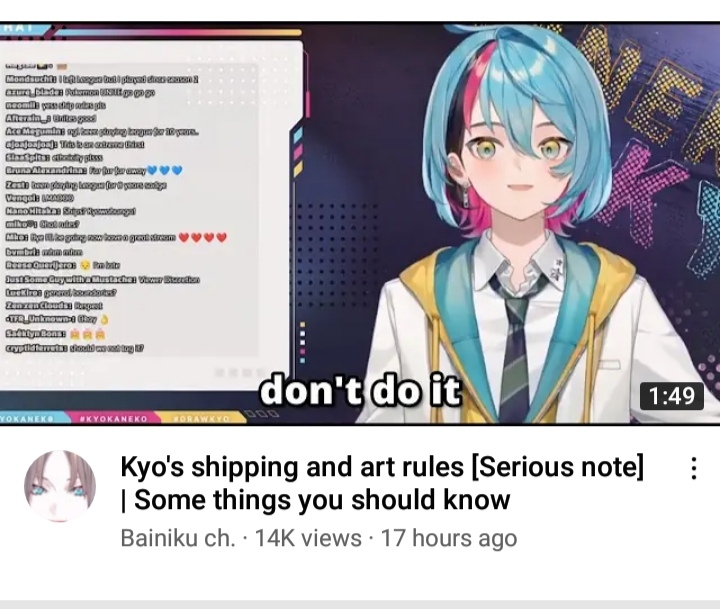
Task: Click the "Bainiku ch." channel name
Action: tap(178, 538)
